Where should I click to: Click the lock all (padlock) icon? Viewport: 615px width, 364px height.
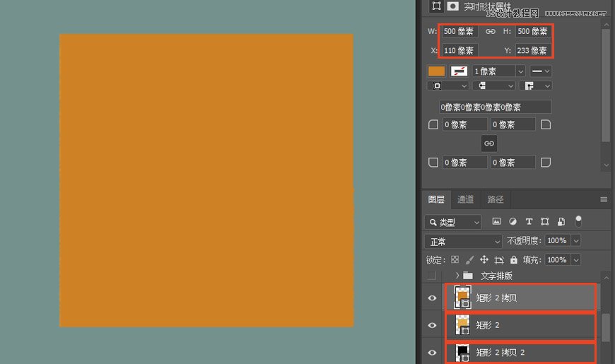click(514, 259)
